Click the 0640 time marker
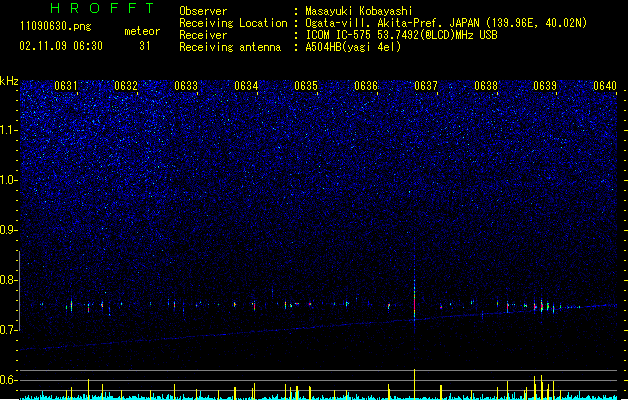Screen dimensions: 629x400 (x=605, y=86)
